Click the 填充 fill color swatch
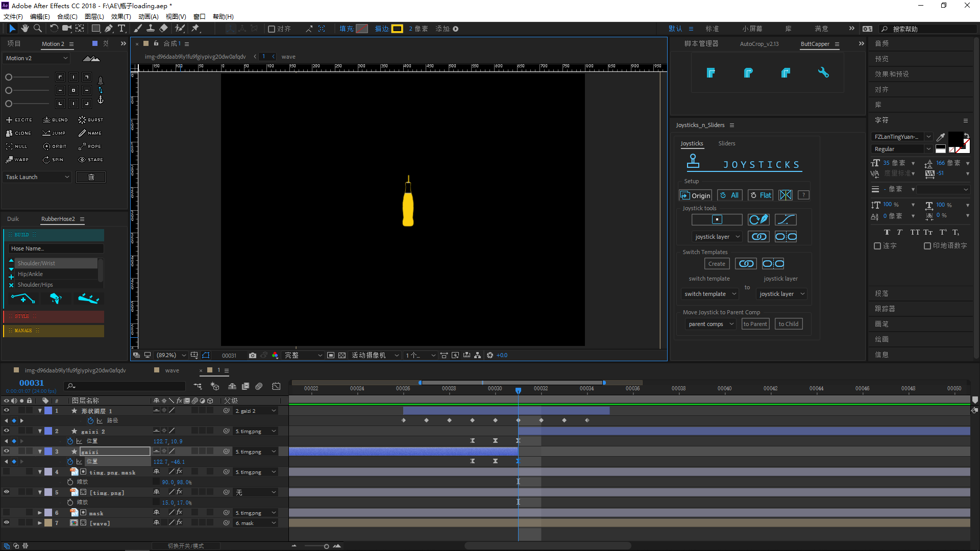The height and width of the screenshot is (551, 980). pyautogui.click(x=362, y=29)
